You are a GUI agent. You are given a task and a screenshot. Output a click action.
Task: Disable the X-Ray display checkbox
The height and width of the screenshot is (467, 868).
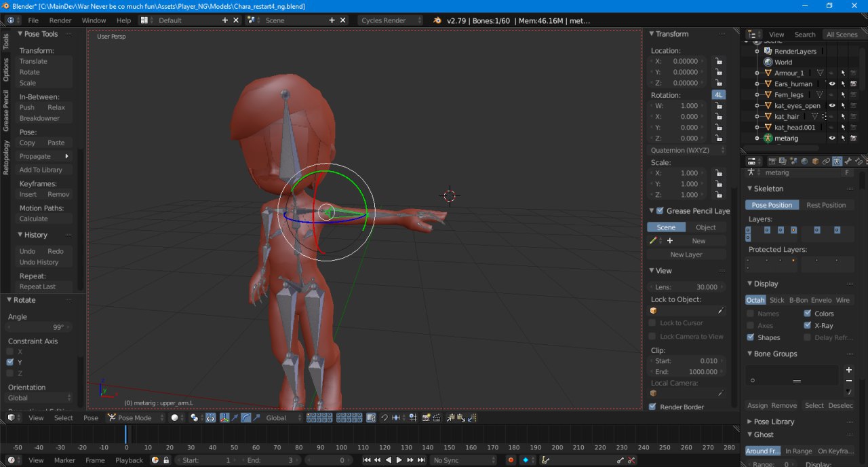[807, 326]
